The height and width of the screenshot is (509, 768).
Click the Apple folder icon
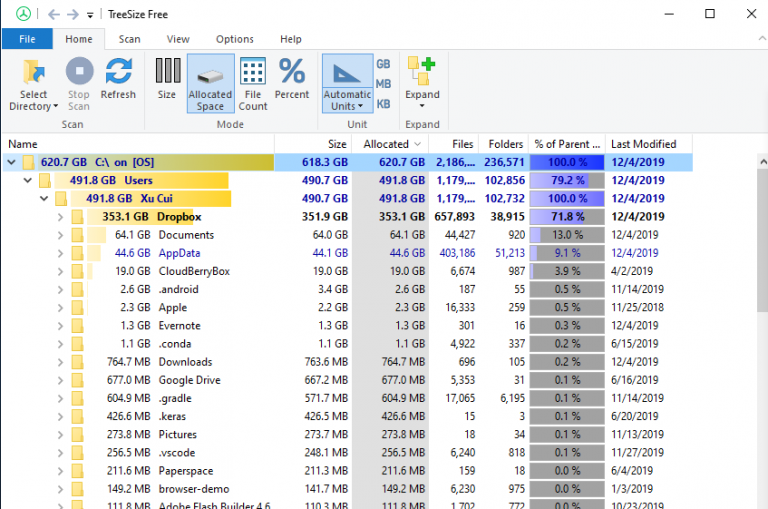(77, 307)
